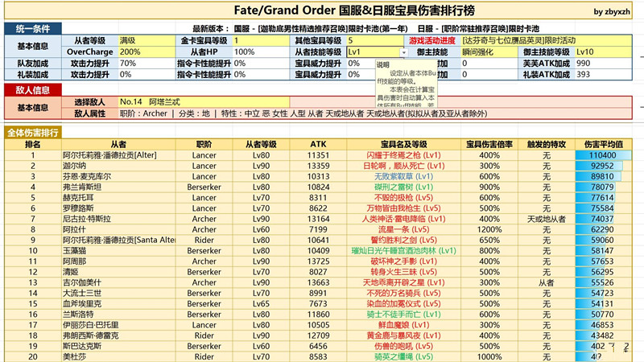
Task: Click the 队友加成 攻击力提升 70% cell
Action: pyautogui.click(x=147, y=64)
